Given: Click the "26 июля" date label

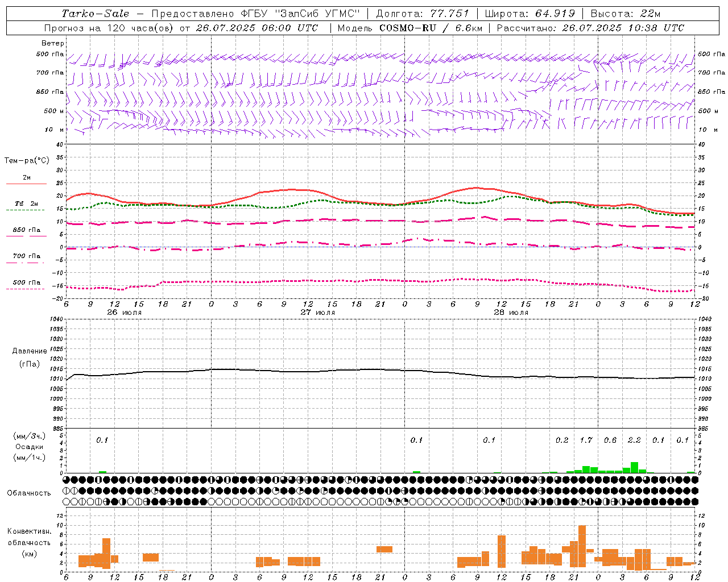Looking at the screenshot, I should point(125,313).
